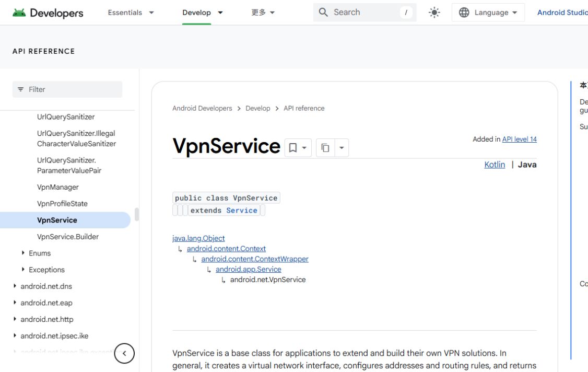The height and width of the screenshot is (372, 588).
Task: Open the java.lang.Object link
Action: click(x=198, y=238)
